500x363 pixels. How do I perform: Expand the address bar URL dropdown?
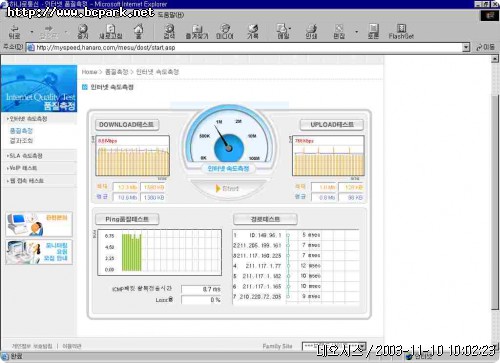[x=466, y=47]
